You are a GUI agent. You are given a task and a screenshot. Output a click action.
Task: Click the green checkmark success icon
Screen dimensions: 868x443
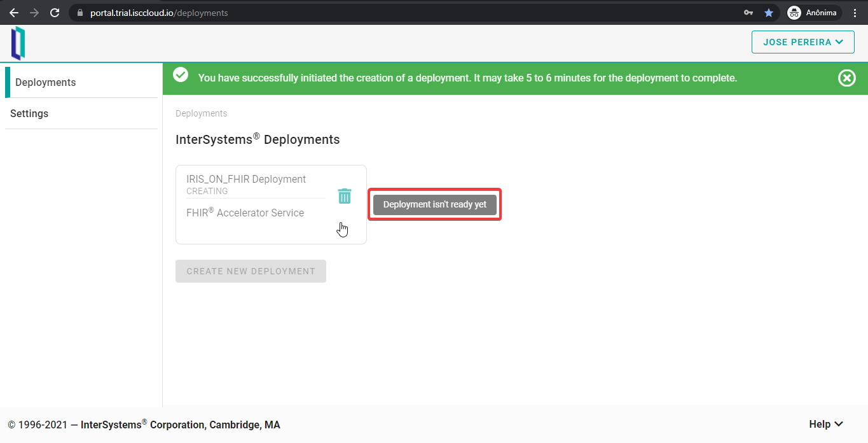(x=181, y=75)
